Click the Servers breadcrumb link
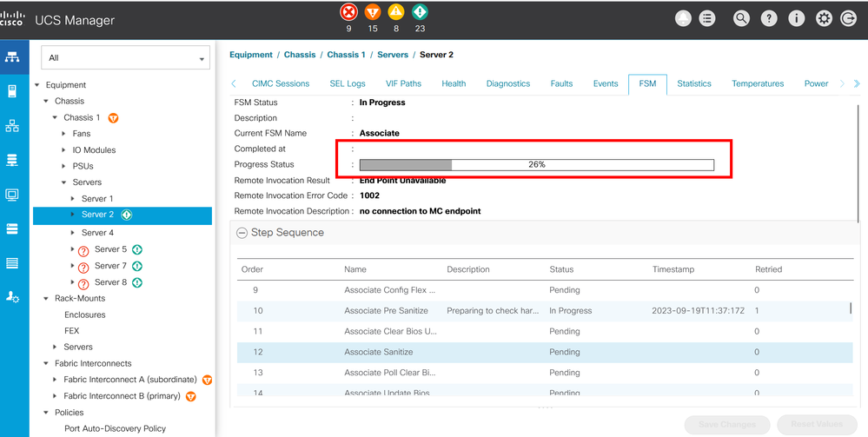This screenshot has width=868, height=437. tap(393, 55)
